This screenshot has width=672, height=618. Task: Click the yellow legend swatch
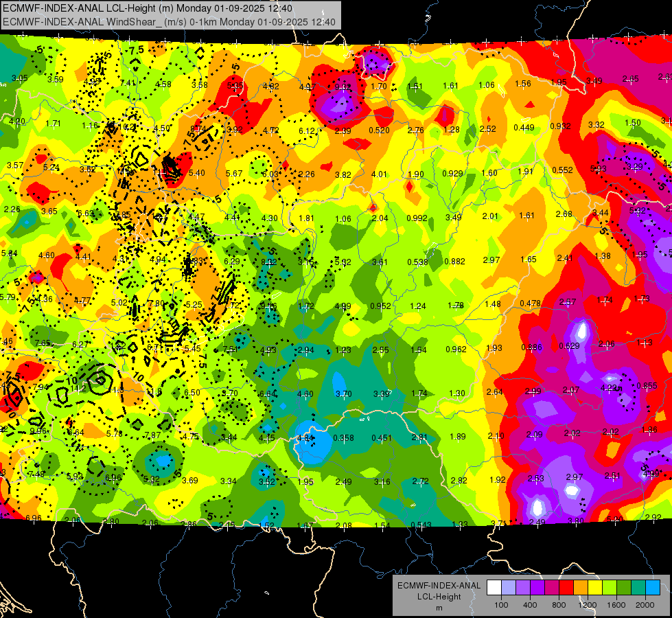click(x=595, y=588)
